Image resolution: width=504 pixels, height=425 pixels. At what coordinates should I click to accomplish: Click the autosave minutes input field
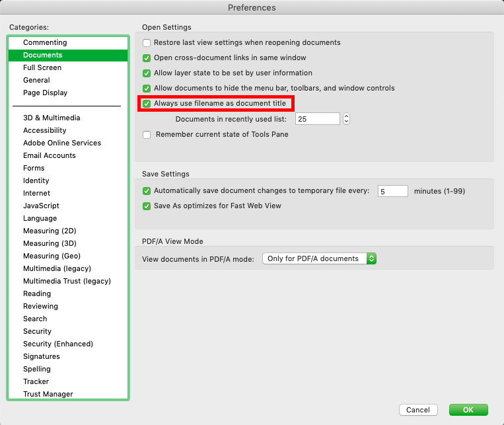point(392,191)
